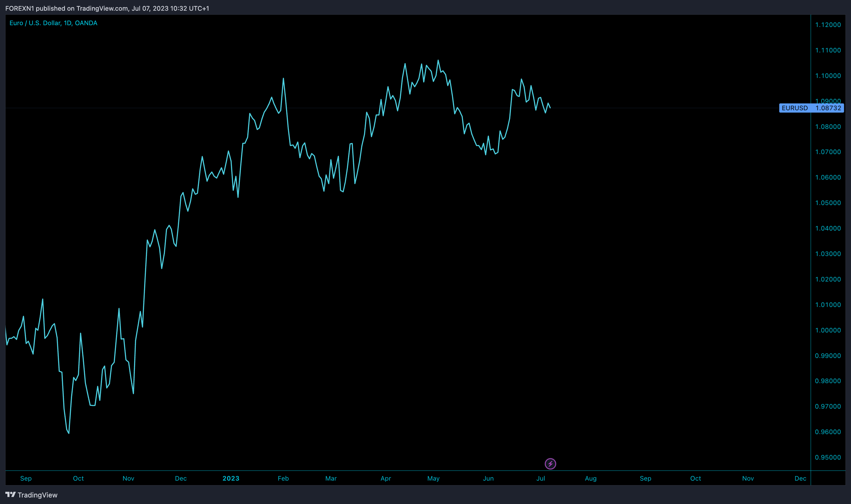
Task: Click the 0.98000 price axis label
Action: [x=828, y=381]
